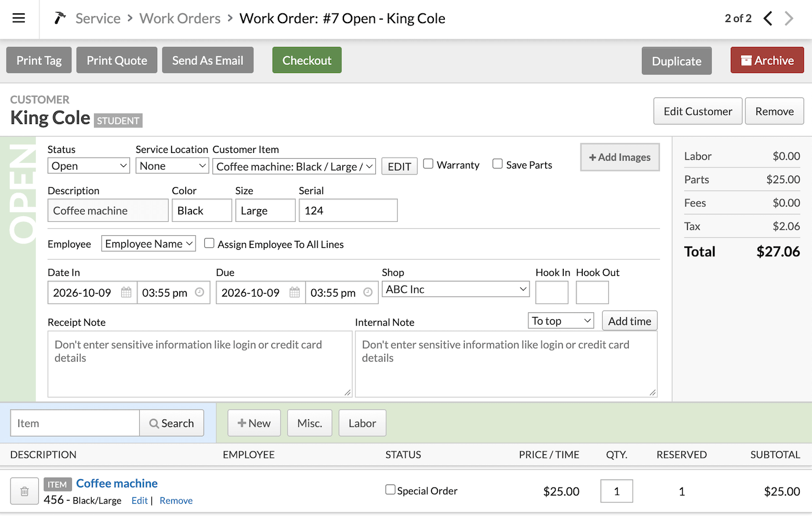The height and width of the screenshot is (521, 812).
Task: Add a New item line
Action: [x=254, y=423]
